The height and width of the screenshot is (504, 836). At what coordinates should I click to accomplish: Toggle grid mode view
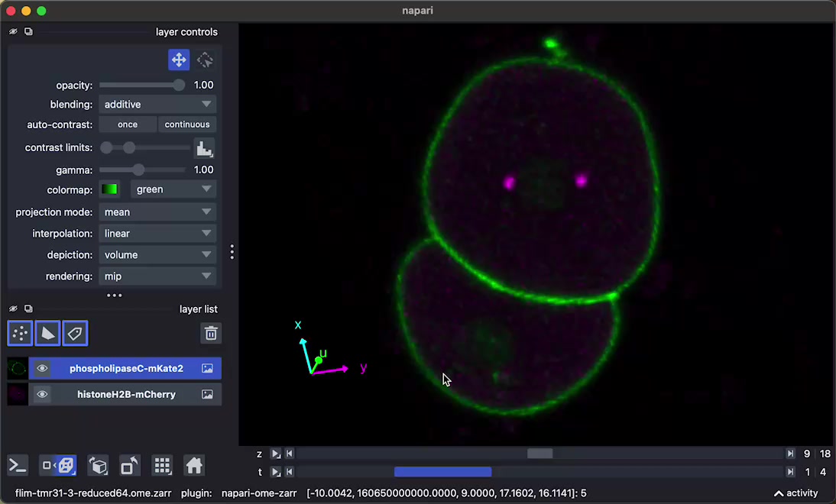(x=162, y=466)
